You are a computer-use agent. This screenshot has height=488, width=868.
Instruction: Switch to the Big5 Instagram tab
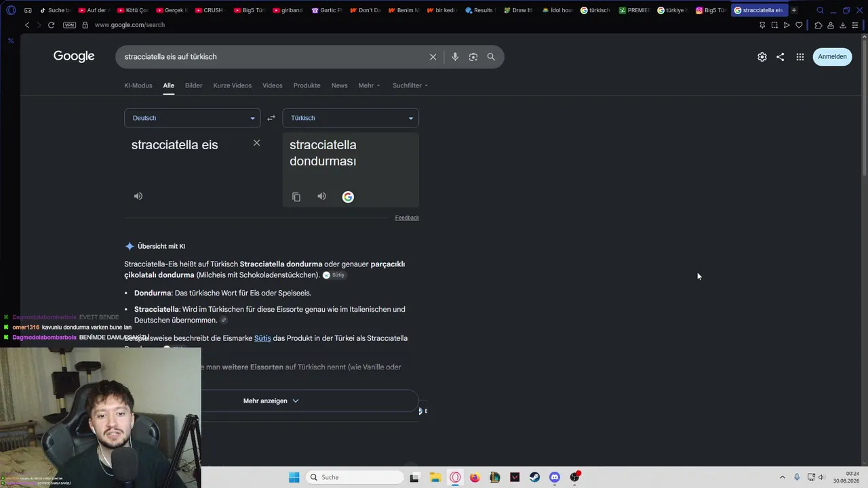tap(712, 10)
